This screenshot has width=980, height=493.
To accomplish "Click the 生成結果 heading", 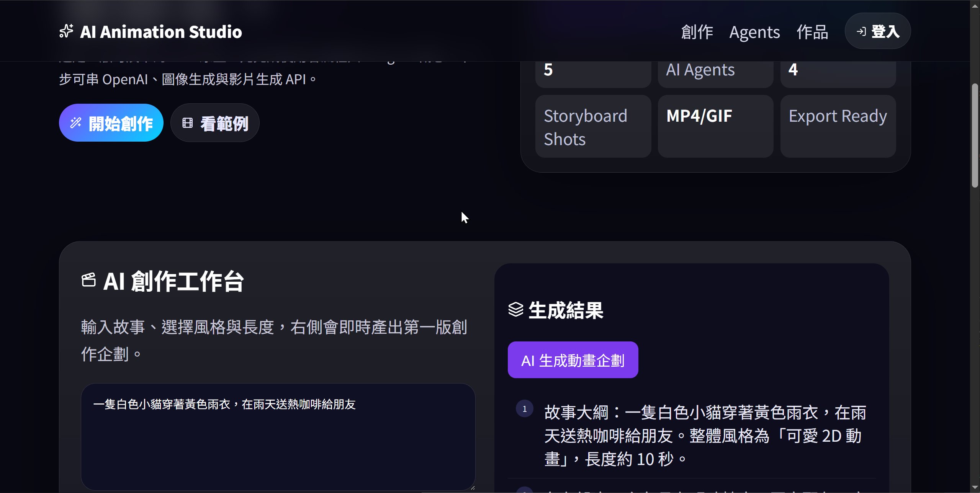I will (566, 310).
